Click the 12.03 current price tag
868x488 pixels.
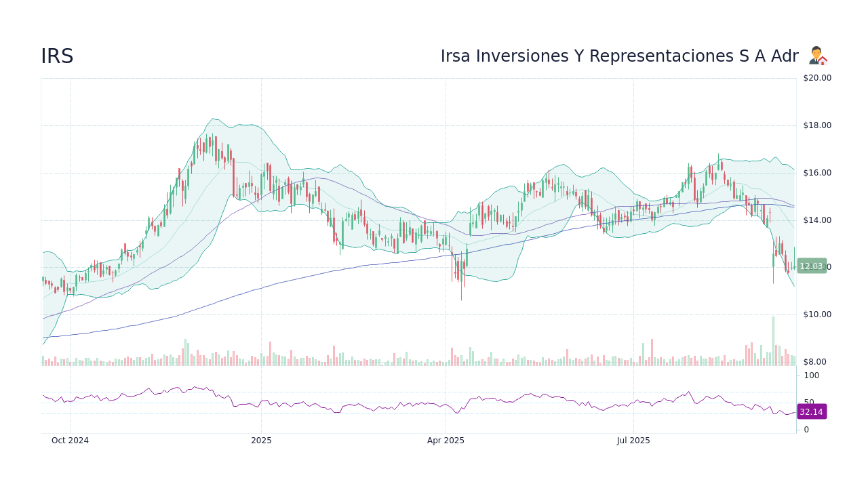[812, 266]
